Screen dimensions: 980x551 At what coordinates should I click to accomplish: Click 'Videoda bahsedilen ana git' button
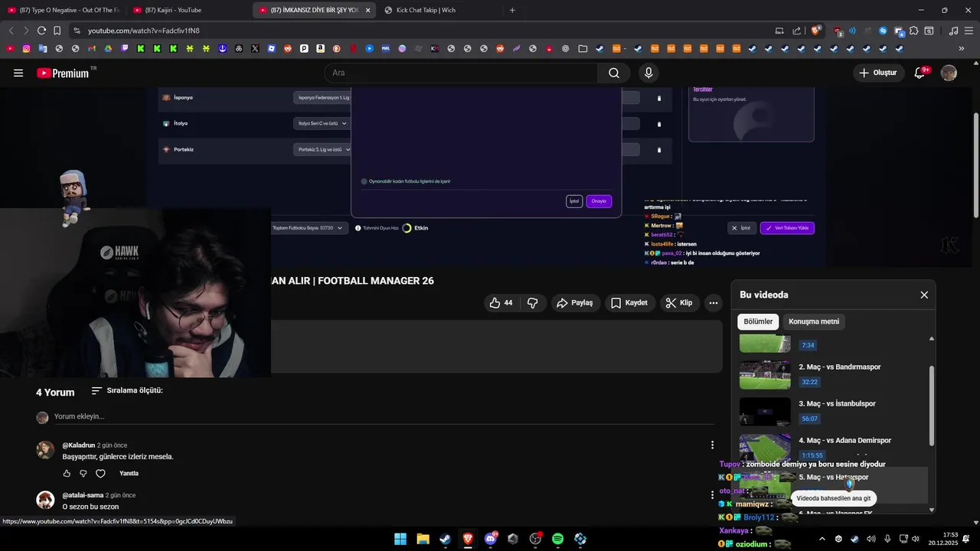tap(834, 498)
